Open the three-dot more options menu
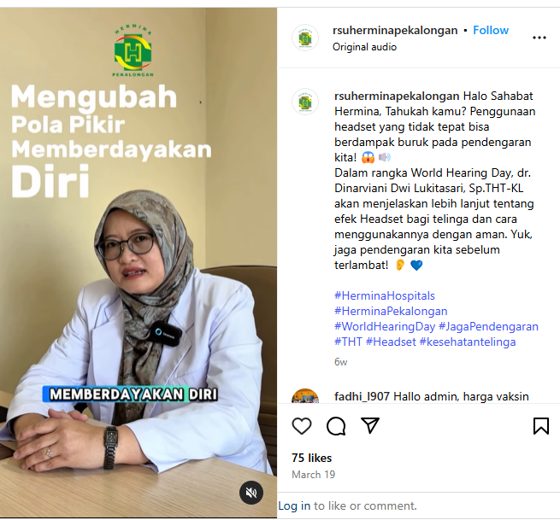560x520 pixels. click(x=539, y=38)
